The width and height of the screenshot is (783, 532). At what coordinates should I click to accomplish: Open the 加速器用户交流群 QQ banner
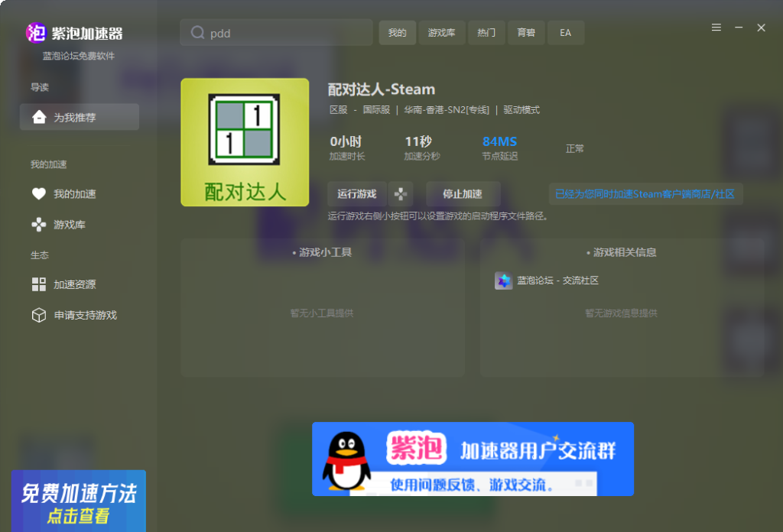pyautogui.click(x=473, y=459)
